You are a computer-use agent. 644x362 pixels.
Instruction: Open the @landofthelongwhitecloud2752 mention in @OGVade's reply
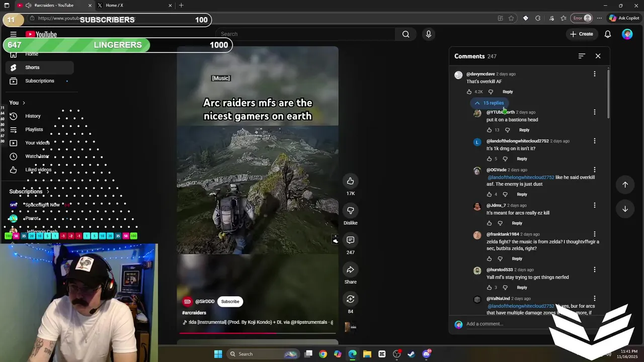point(521,177)
